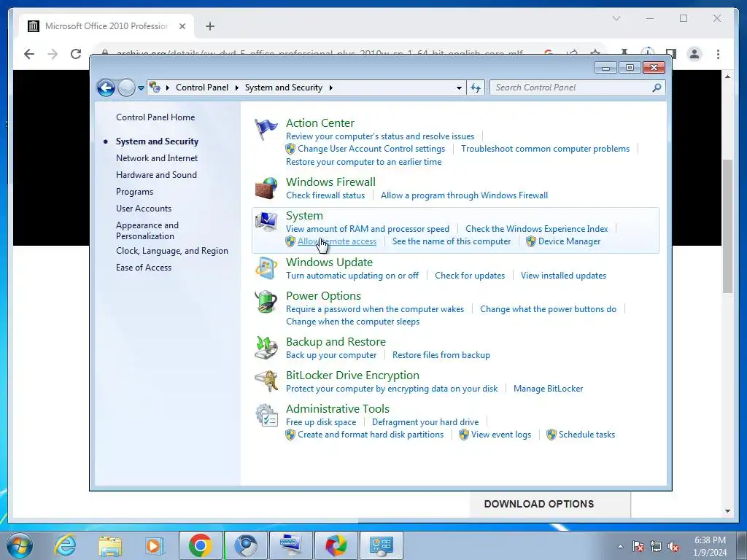This screenshot has height=560, width=747.
Task: Click the Chrome page vertical scrollbar
Action: coord(727,226)
